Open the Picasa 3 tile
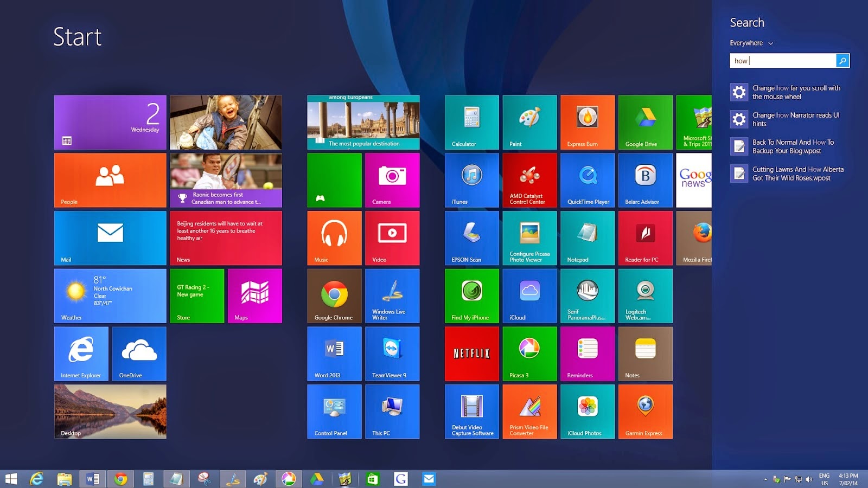 click(x=529, y=354)
